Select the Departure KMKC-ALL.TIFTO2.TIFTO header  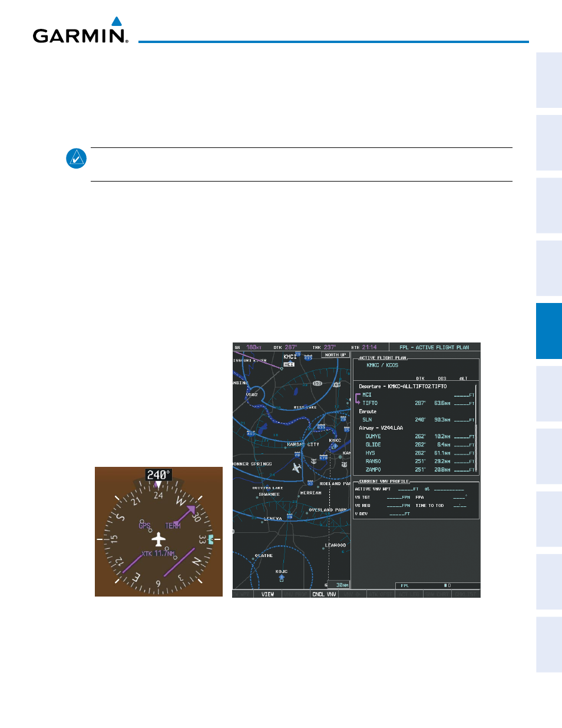point(402,387)
